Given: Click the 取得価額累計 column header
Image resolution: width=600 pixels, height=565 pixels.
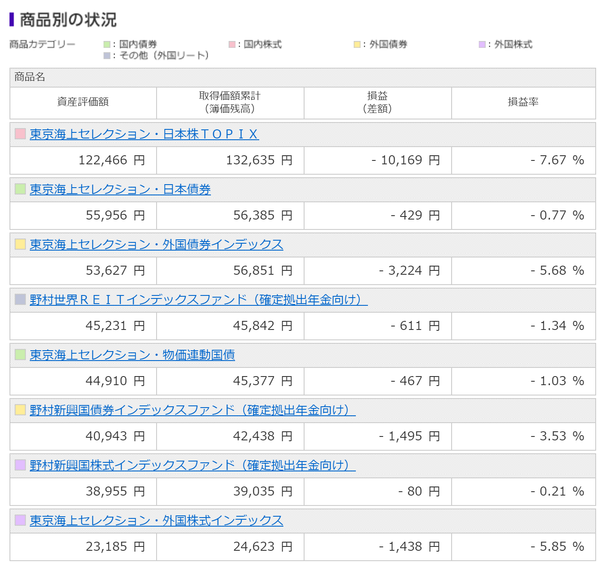Looking at the screenshot, I should [x=230, y=102].
